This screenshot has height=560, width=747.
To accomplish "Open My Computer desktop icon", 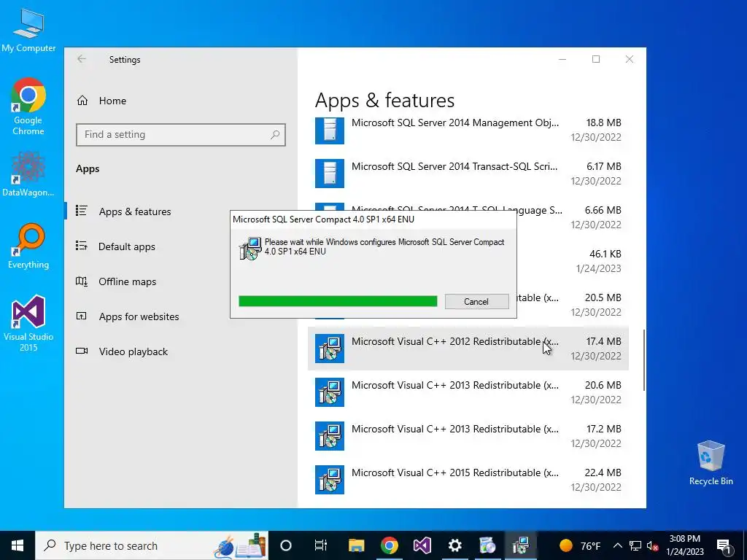I will [x=28, y=29].
